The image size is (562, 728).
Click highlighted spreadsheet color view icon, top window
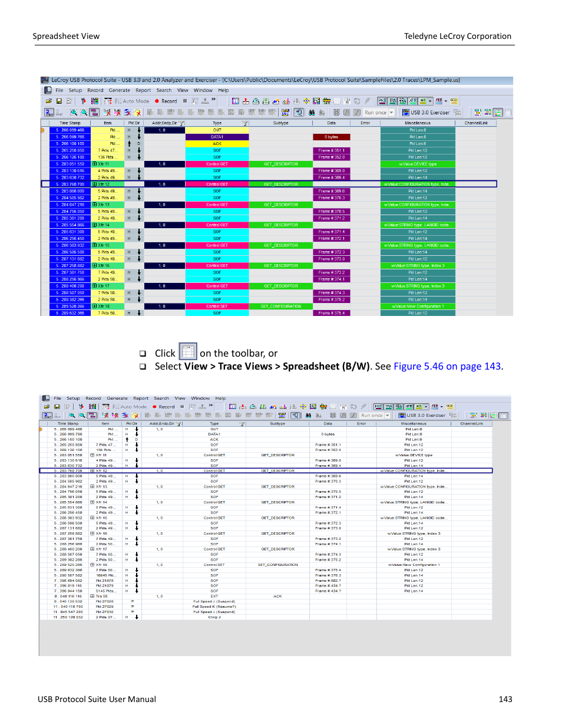tap(498, 112)
